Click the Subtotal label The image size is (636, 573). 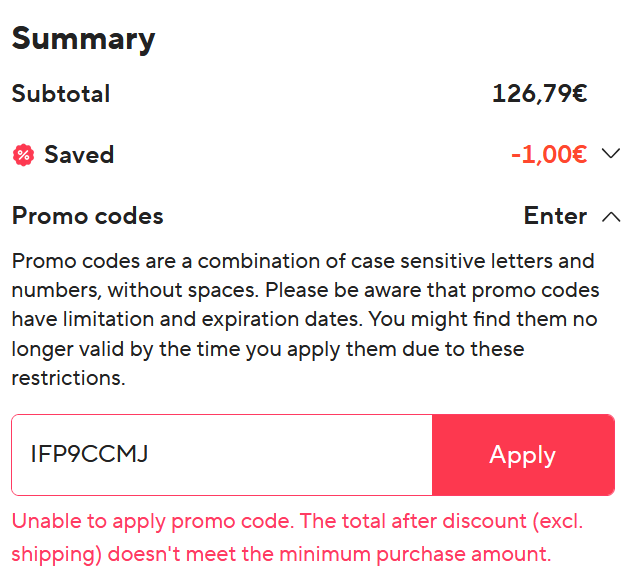(61, 94)
